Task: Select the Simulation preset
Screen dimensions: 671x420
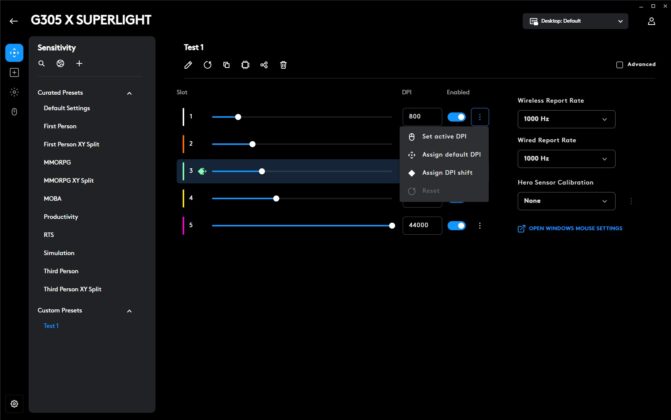Action: 59,253
